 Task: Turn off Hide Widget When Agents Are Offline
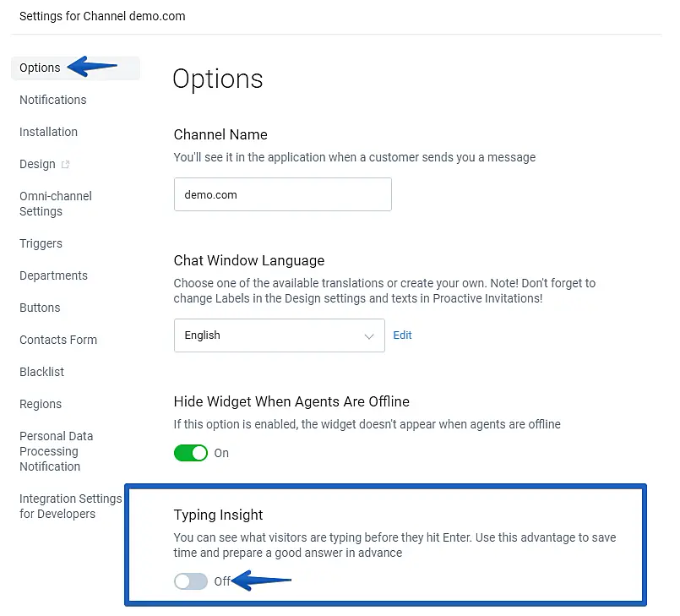coord(190,453)
